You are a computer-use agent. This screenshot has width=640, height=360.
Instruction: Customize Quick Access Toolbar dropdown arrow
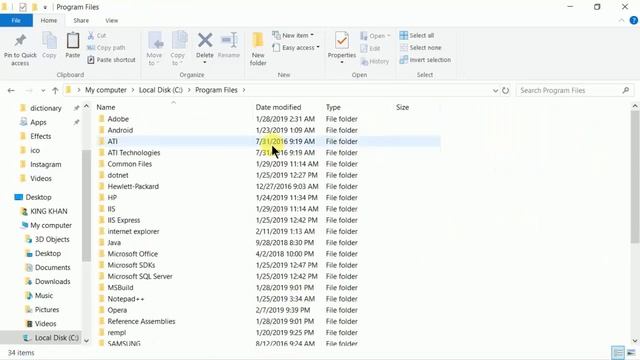45,7
